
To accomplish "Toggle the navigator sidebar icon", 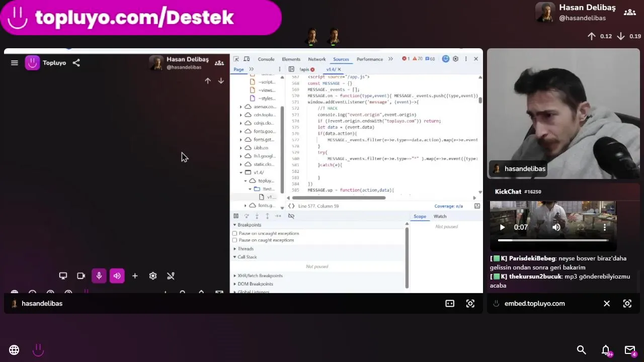I will [291, 69].
